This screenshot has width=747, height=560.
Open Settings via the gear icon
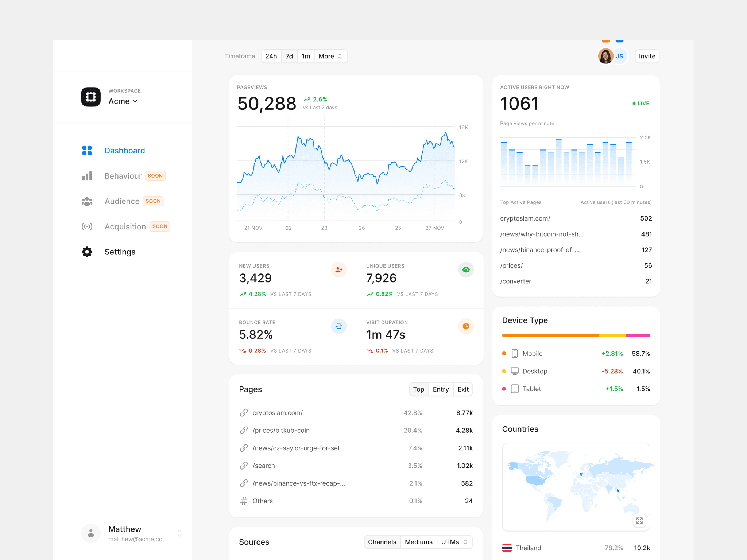(x=87, y=252)
